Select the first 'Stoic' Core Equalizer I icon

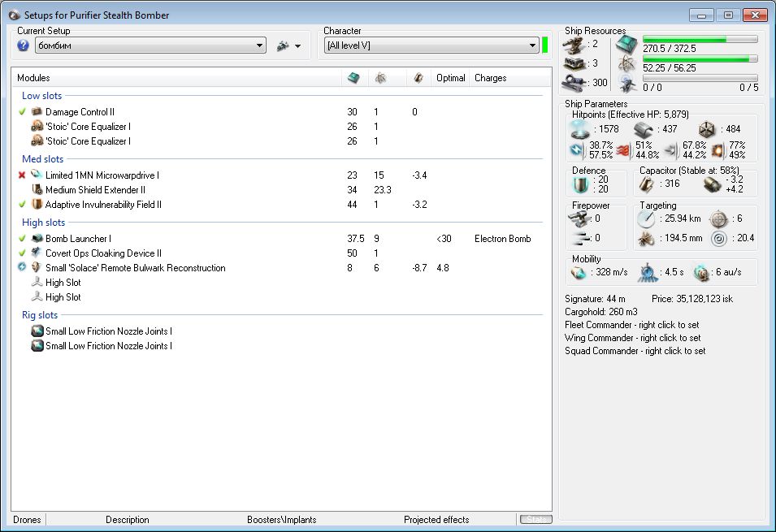(x=37, y=126)
